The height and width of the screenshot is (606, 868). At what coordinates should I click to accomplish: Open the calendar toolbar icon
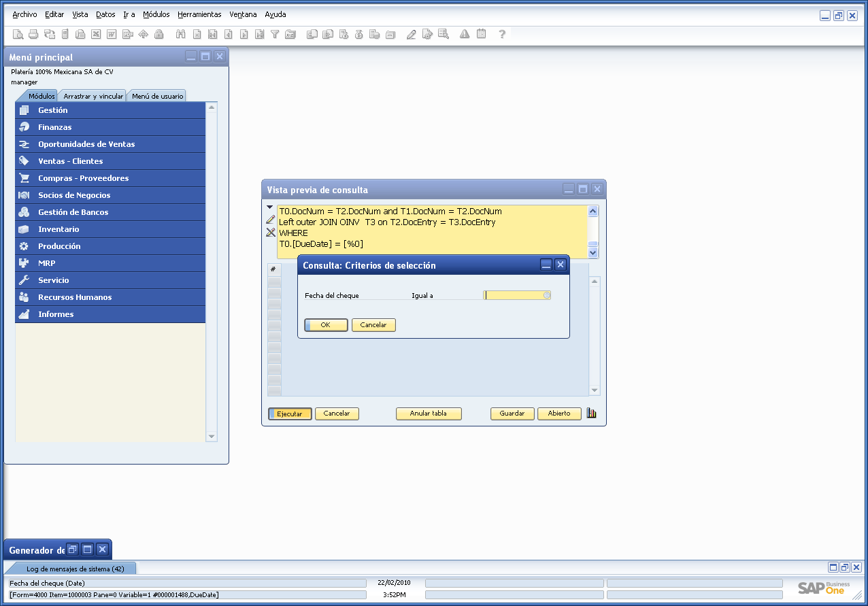[480, 34]
